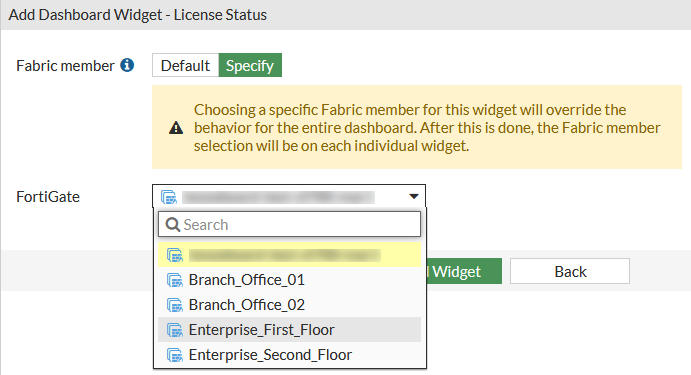The height and width of the screenshot is (375, 691).
Task: Click the FortiGate device icon in combo box
Action: coord(169,197)
